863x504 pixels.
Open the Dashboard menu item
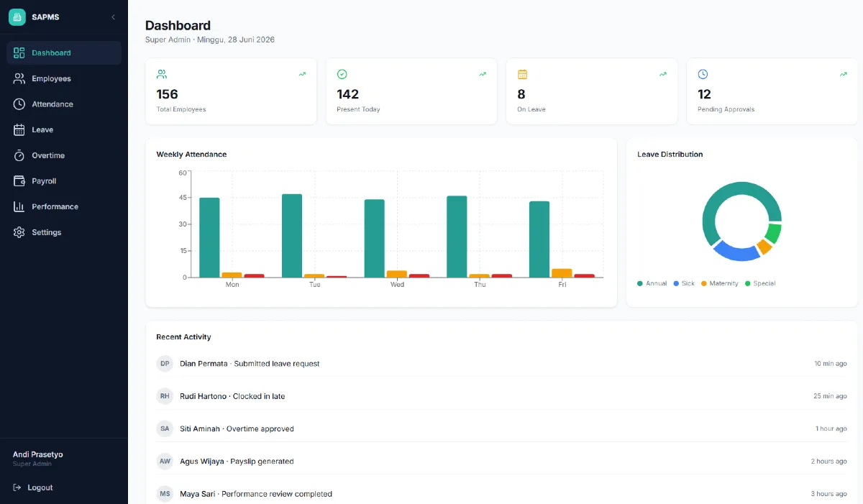coord(64,52)
